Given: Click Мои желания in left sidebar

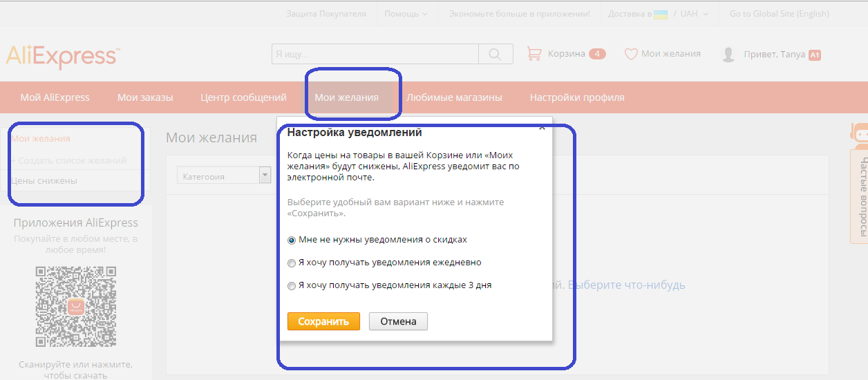Looking at the screenshot, I should click(x=41, y=138).
